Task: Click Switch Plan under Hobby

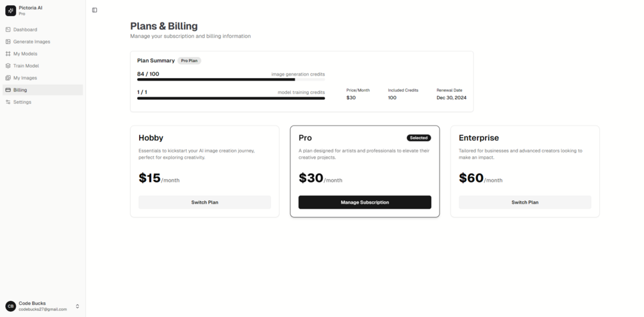Action: tap(204, 202)
